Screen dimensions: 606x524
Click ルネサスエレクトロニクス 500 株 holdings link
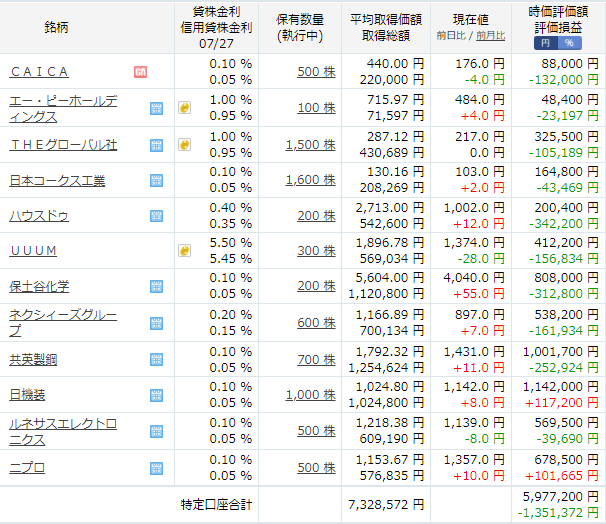tap(317, 431)
